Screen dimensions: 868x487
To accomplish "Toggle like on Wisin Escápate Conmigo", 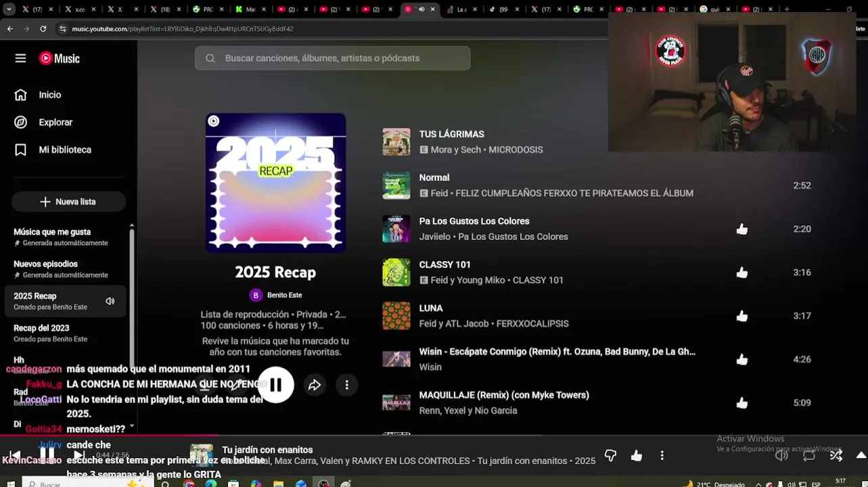I will click(x=742, y=359).
